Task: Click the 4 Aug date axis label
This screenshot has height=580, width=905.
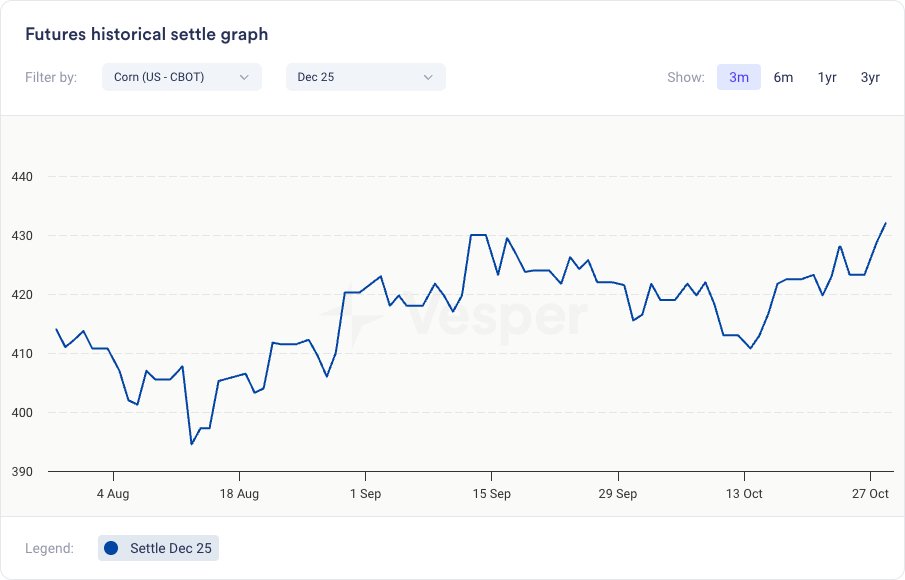Action: pos(113,494)
